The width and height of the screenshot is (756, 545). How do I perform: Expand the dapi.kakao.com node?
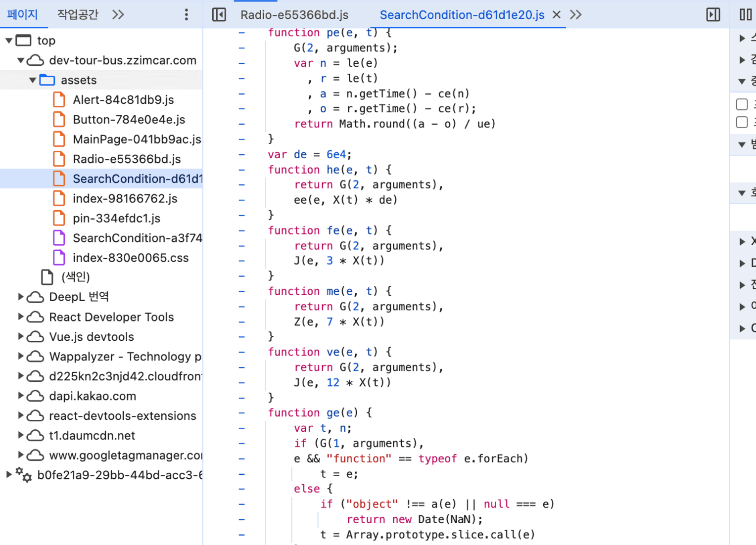coord(21,396)
